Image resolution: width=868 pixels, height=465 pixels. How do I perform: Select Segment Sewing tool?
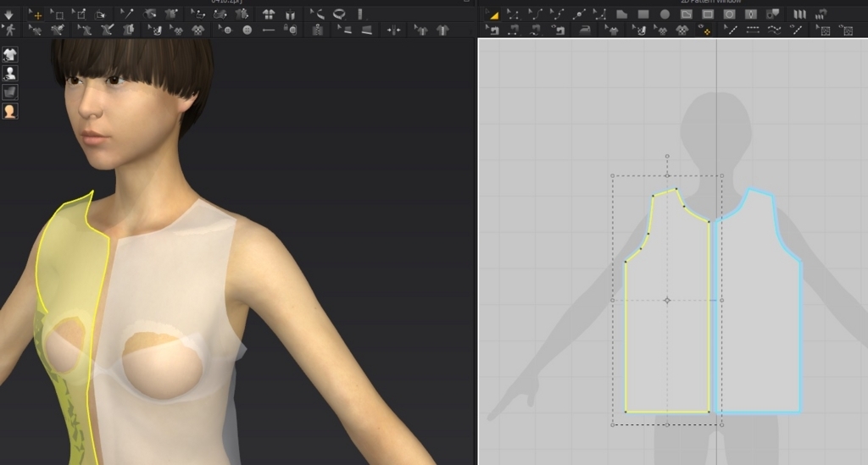[514, 30]
